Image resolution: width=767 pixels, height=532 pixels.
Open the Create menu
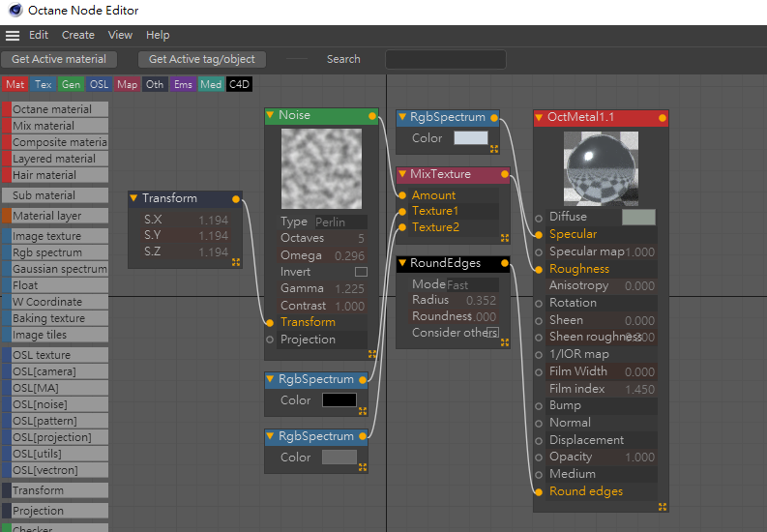point(77,35)
